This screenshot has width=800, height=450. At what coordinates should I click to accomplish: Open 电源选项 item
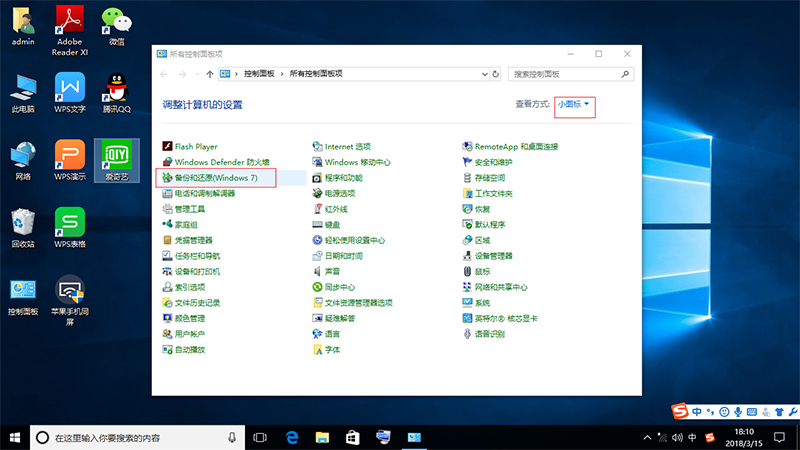pyautogui.click(x=334, y=193)
